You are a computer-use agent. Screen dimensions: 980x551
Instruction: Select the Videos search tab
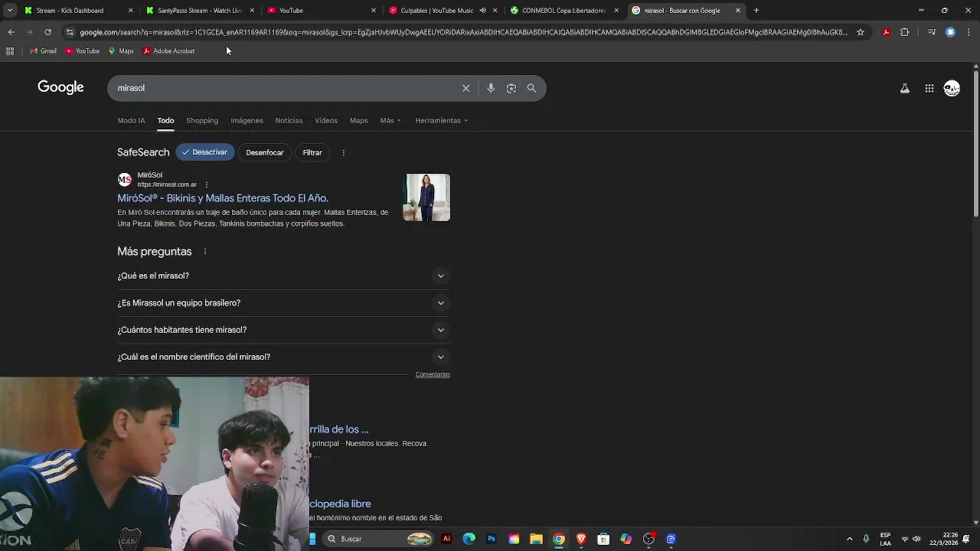coord(326,120)
